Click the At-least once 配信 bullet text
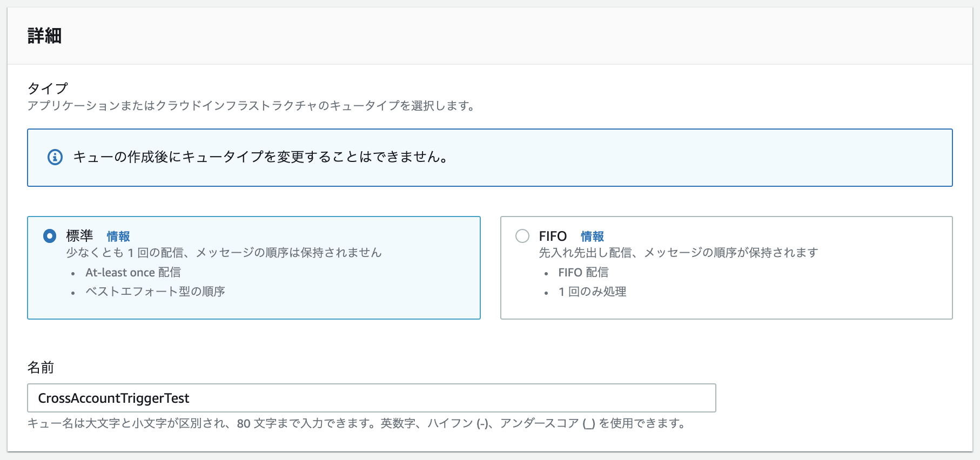 (x=132, y=272)
